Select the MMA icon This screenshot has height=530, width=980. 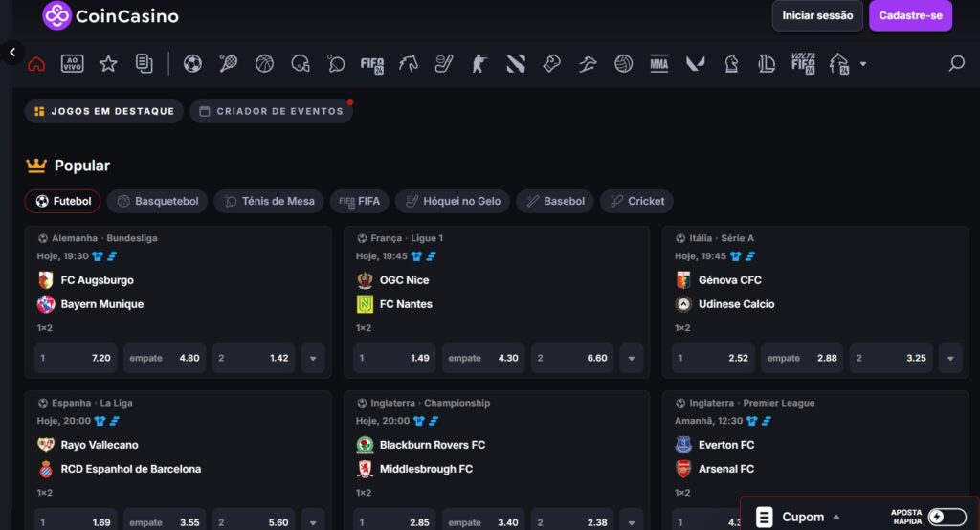point(659,64)
